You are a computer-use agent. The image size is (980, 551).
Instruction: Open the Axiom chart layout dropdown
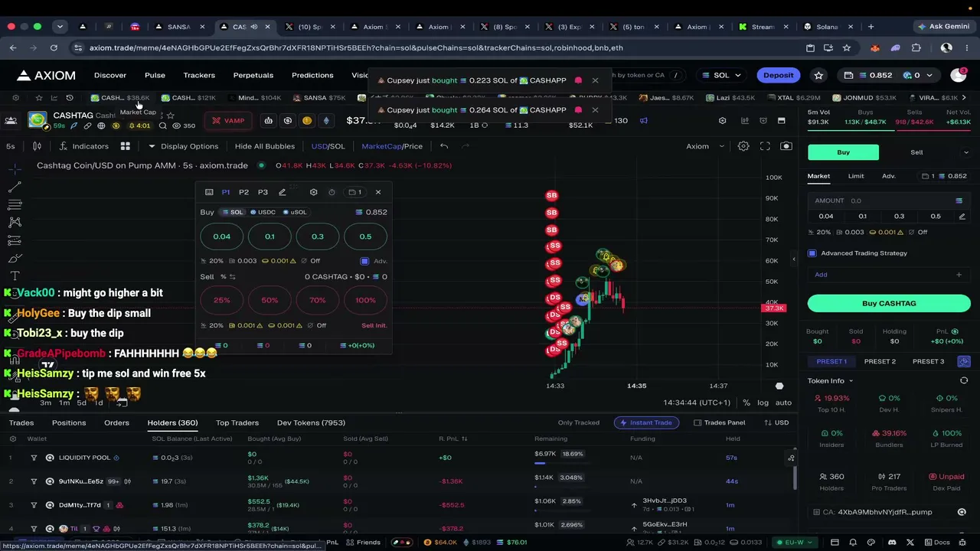704,146
